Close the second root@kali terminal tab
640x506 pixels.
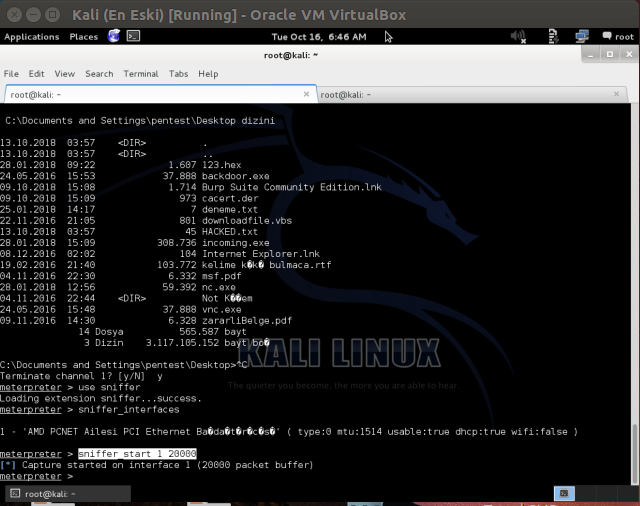pos(616,94)
